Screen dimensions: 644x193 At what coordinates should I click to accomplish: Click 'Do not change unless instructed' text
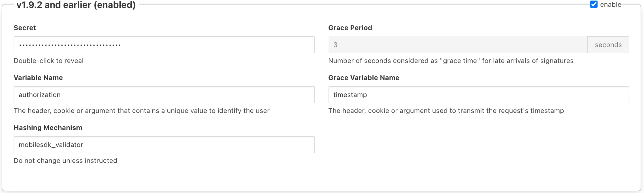click(x=65, y=161)
